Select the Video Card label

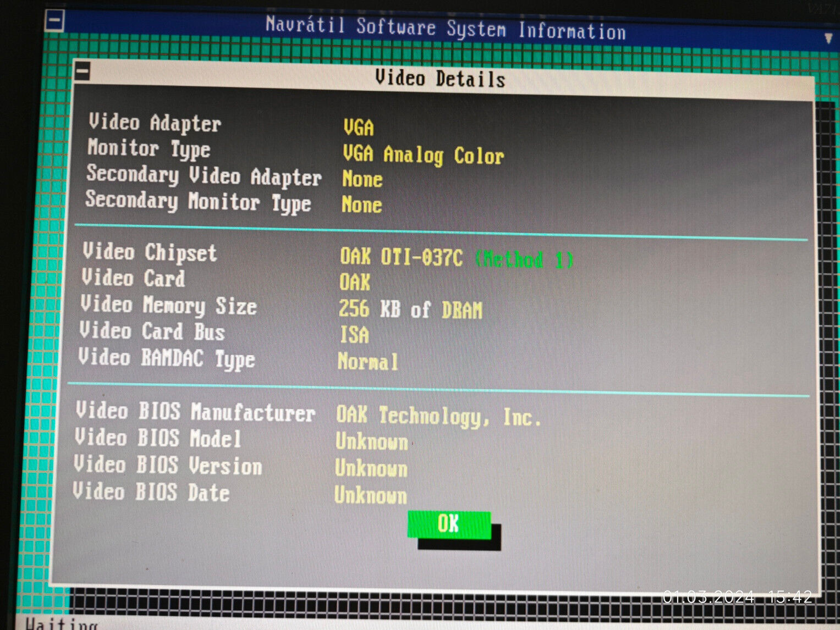click(x=133, y=278)
